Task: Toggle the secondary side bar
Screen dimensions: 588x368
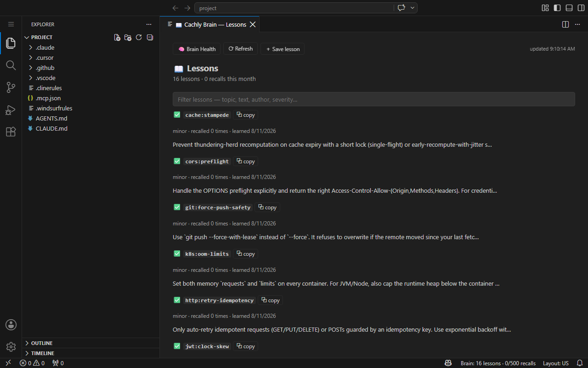Action: (581, 8)
